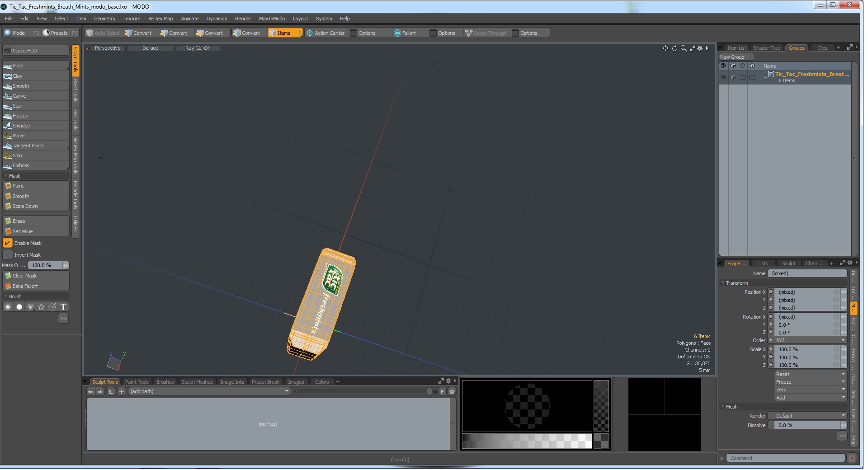Screen dimensions: 868x470
Task: Go back in the preset browser
Action: point(90,392)
